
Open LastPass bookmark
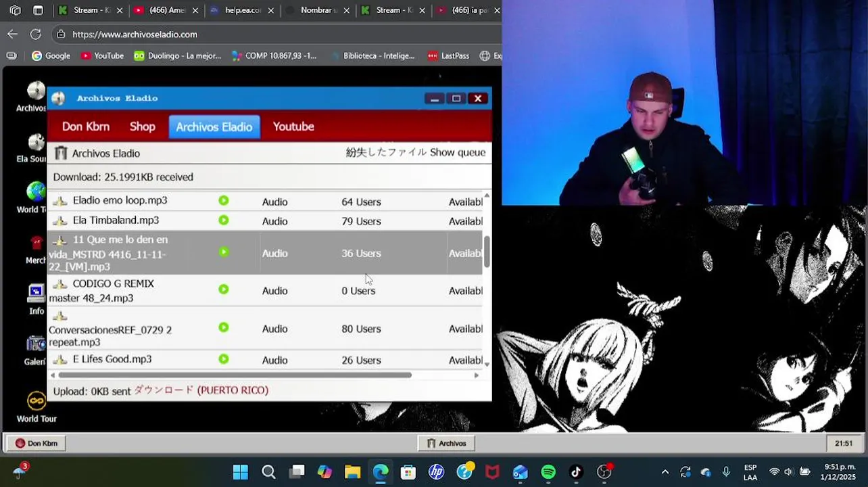pyautogui.click(x=448, y=55)
